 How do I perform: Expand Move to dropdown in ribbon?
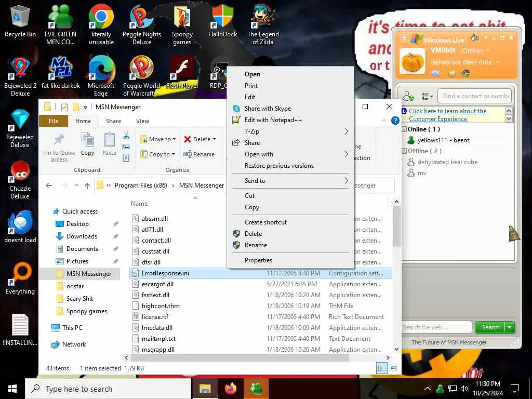coord(158,139)
